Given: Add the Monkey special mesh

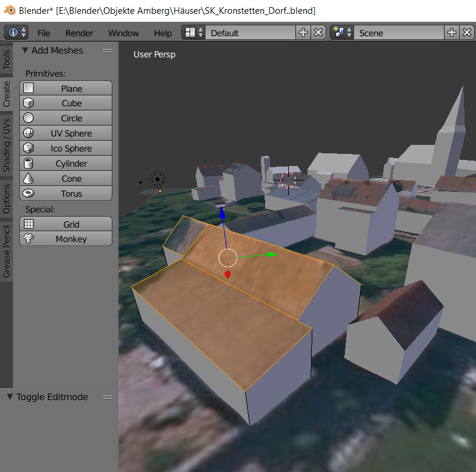Looking at the screenshot, I should 71,239.
